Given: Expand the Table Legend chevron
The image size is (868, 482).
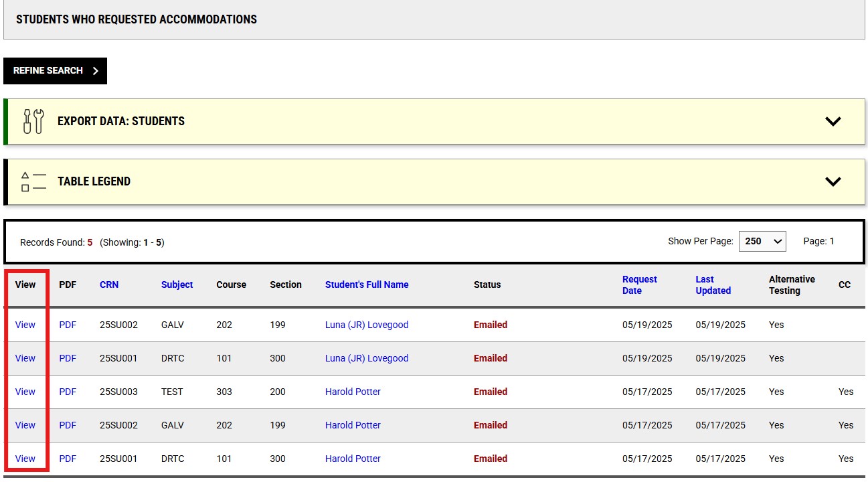Looking at the screenshot, I should pos(833,181).
